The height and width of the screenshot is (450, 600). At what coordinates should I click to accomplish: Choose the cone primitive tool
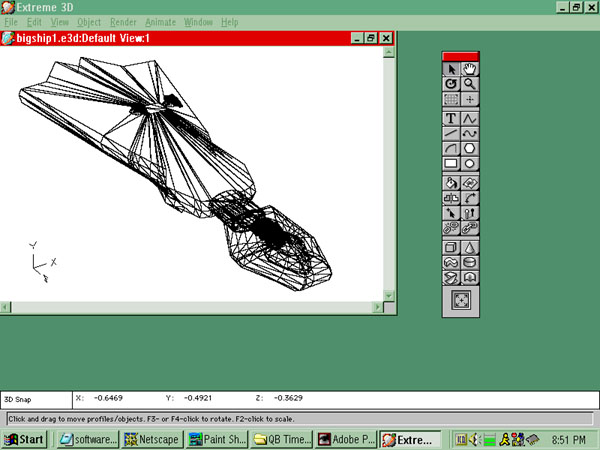pos(469,247)
